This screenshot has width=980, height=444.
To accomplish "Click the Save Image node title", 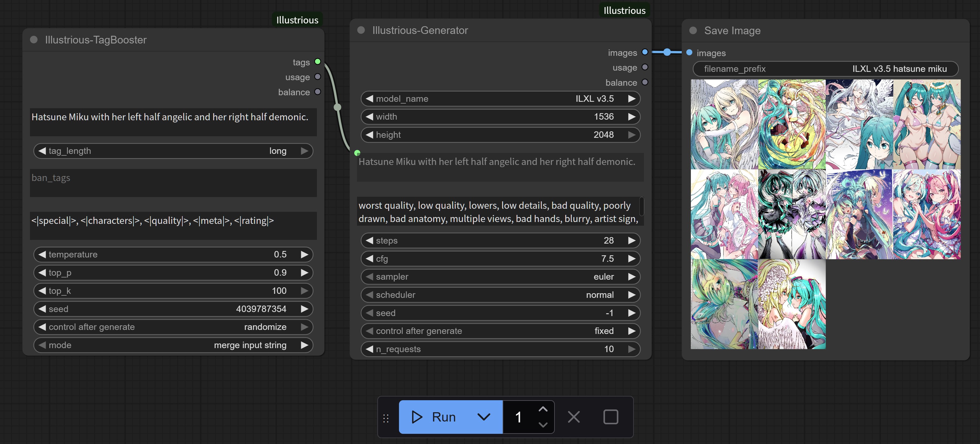I will [732, 31].
